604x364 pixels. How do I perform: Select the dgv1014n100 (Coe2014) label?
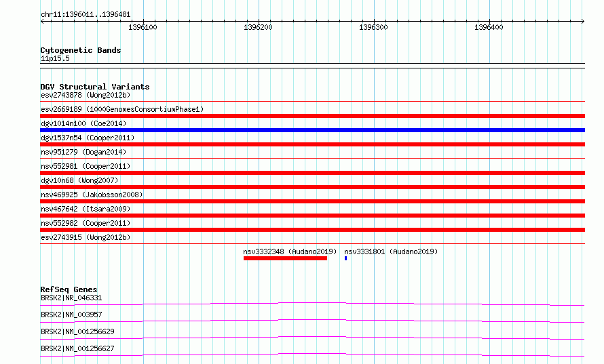pyautogui.click(x=83, y=123)
